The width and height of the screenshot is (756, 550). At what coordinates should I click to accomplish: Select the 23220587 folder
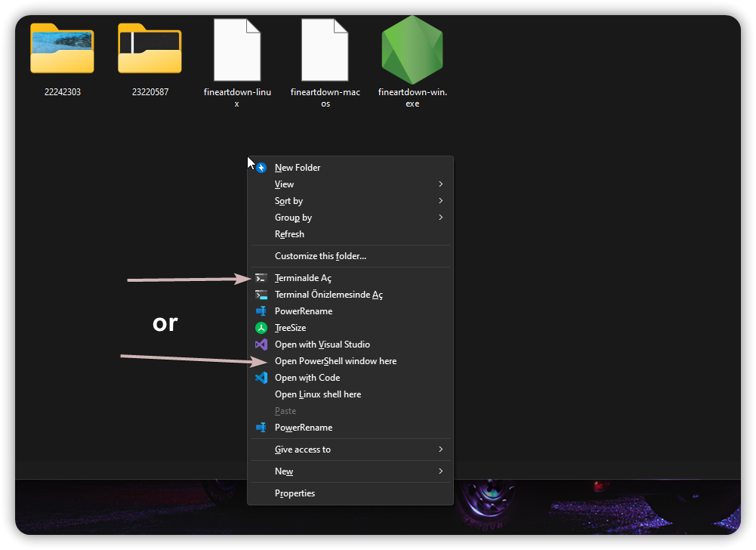pos(150,50)
